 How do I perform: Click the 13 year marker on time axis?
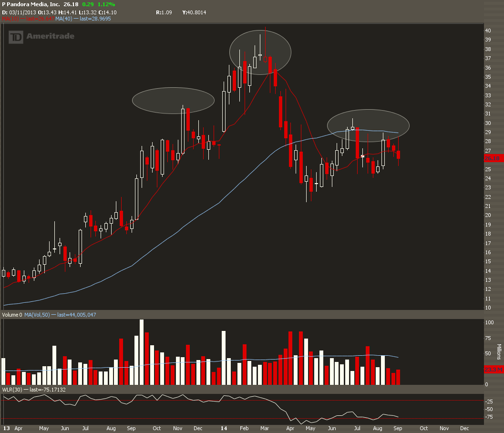(x=6, y=428)
